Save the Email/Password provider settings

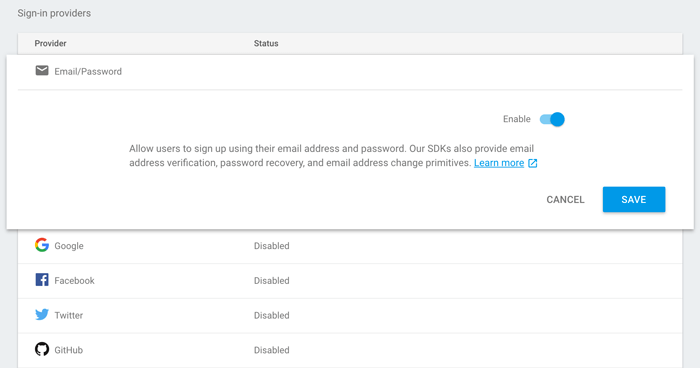[634, 199]
